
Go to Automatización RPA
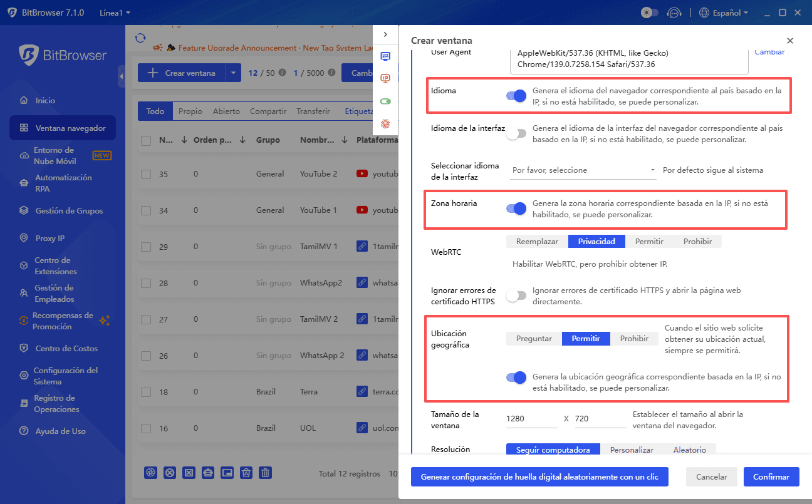coord(63,183)
